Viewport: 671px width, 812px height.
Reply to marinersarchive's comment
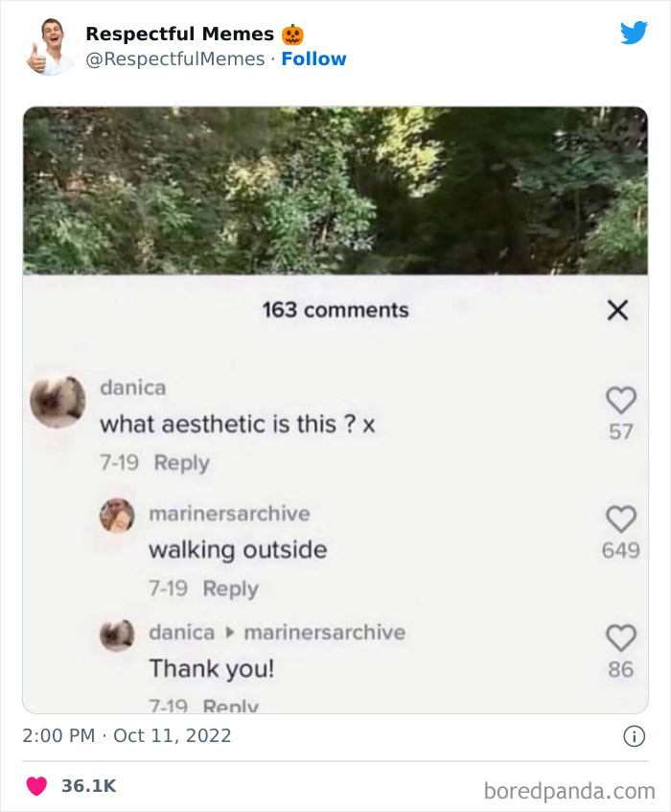[x=231, y=589]
